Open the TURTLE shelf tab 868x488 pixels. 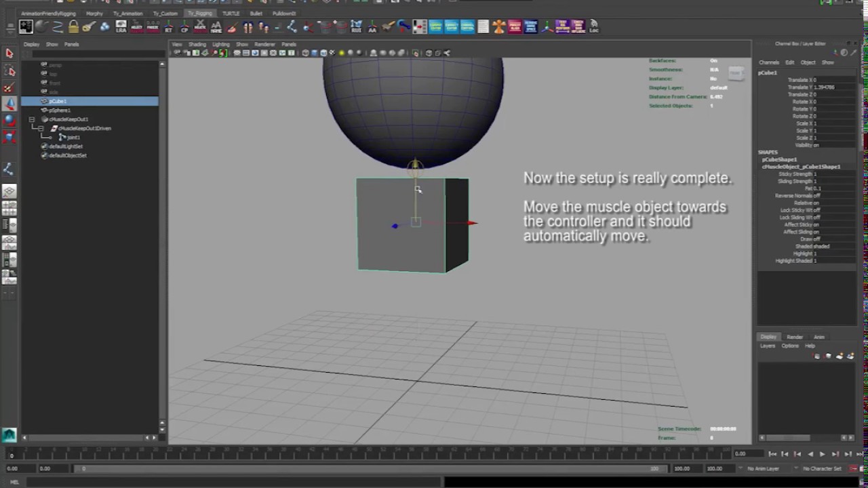[x=231, y=14]
